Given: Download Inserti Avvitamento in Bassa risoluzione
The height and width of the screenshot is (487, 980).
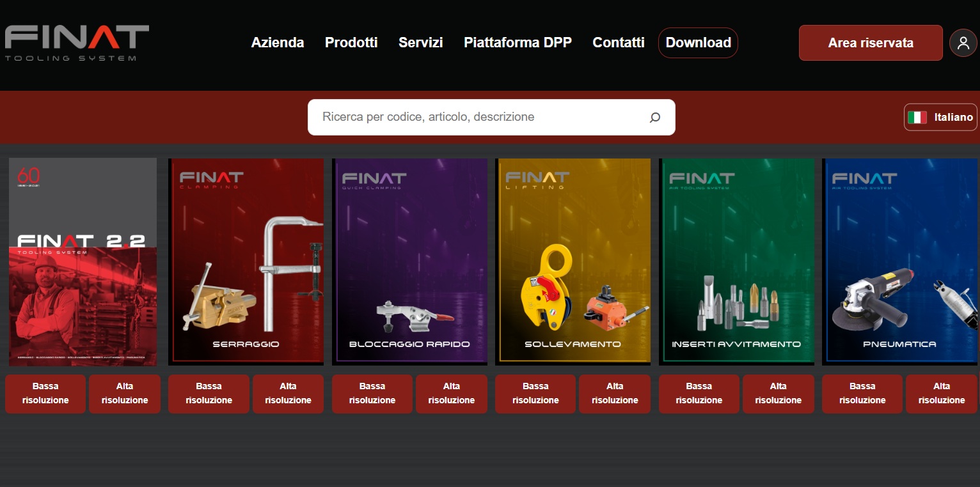Looking at the screenshot, I should click(699, 394).
